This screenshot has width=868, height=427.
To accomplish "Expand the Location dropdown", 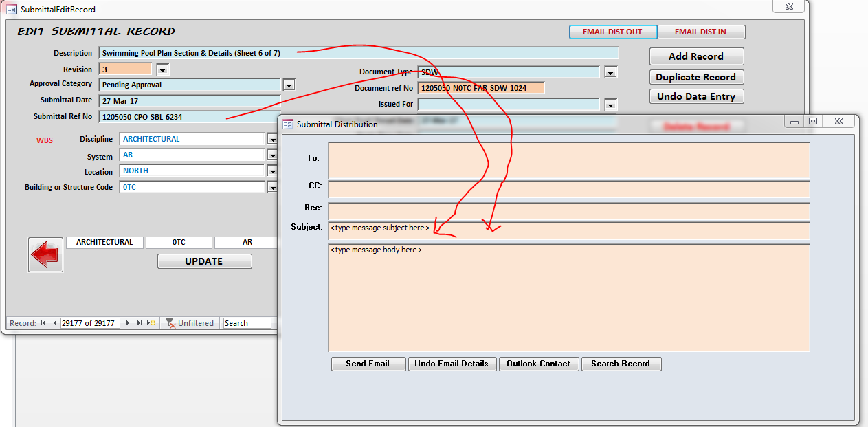I will (272, 171).
